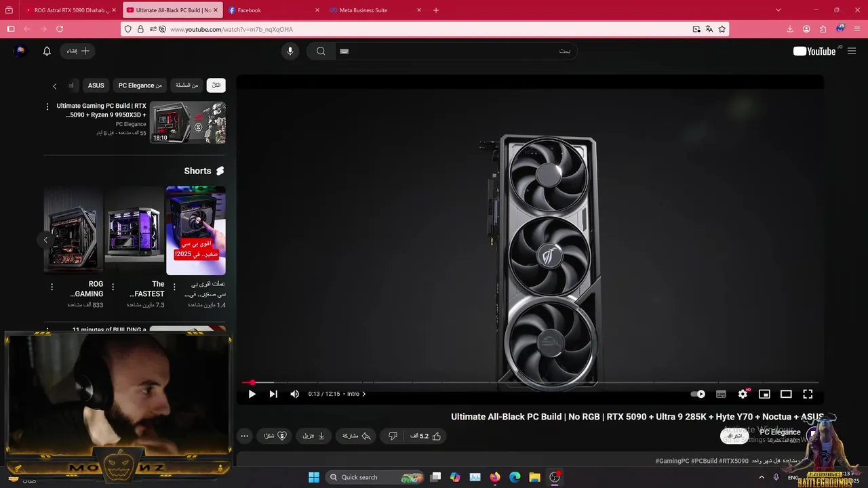Click the search magnifier button

click(321, 51)
